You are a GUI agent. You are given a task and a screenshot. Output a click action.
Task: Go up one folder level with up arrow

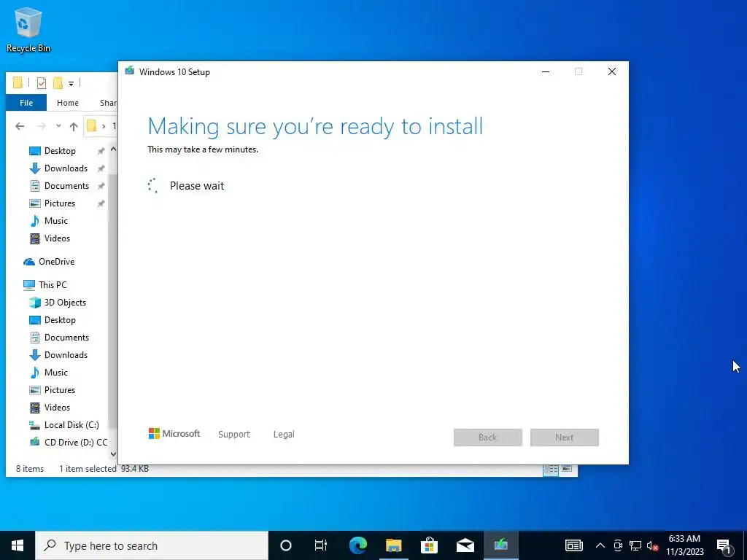74,126
